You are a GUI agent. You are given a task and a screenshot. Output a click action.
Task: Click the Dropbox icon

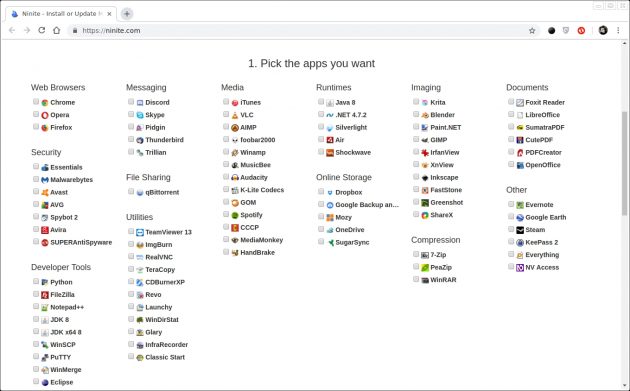(x=330, y=192)
